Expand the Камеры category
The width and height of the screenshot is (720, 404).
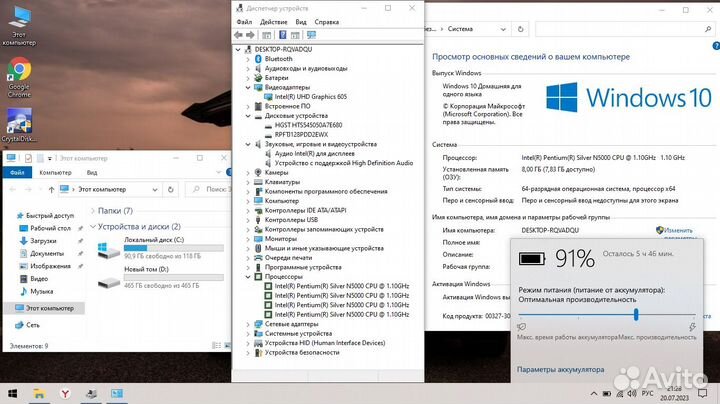pyautogui.click(x=248, y=173)
